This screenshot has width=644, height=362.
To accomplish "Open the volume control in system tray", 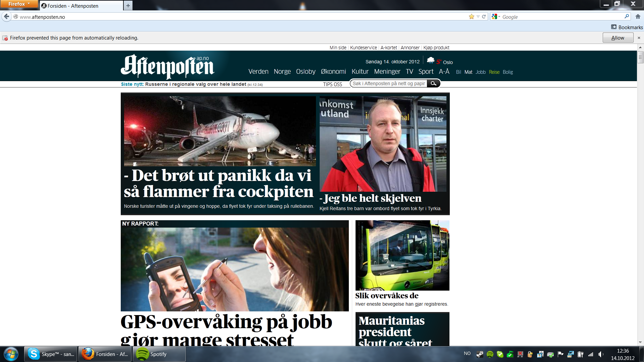I will pyautogui.click(x=601, y=354).
